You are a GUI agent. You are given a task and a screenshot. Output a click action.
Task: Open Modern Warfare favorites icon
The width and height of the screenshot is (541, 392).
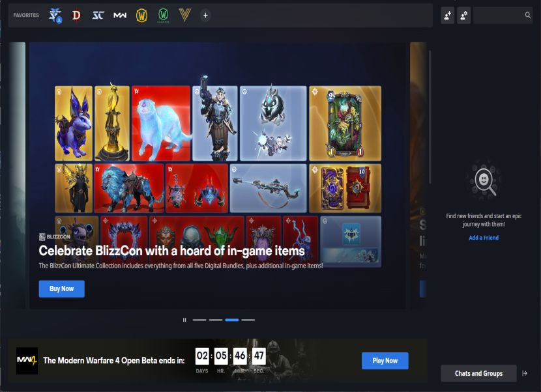(x=120, y=15)
